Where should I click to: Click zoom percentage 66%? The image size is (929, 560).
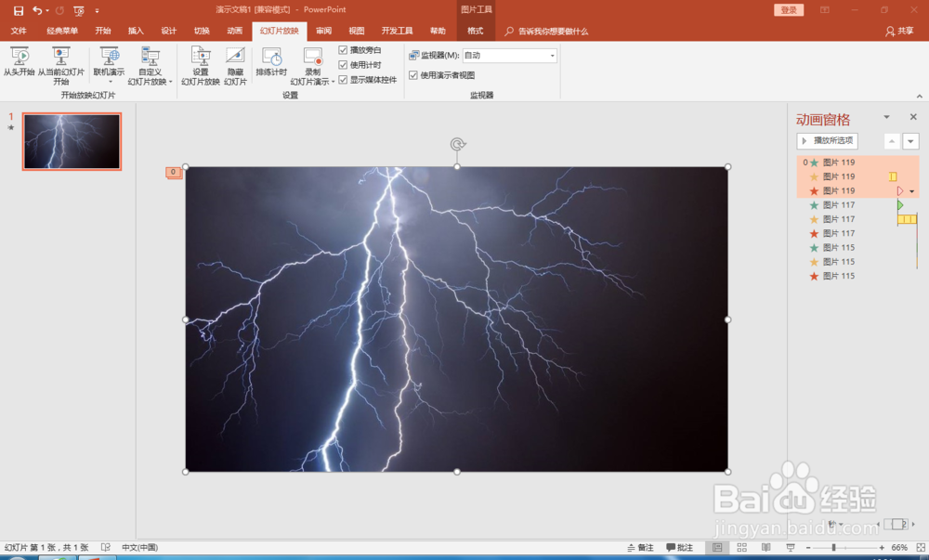point(899,548)
